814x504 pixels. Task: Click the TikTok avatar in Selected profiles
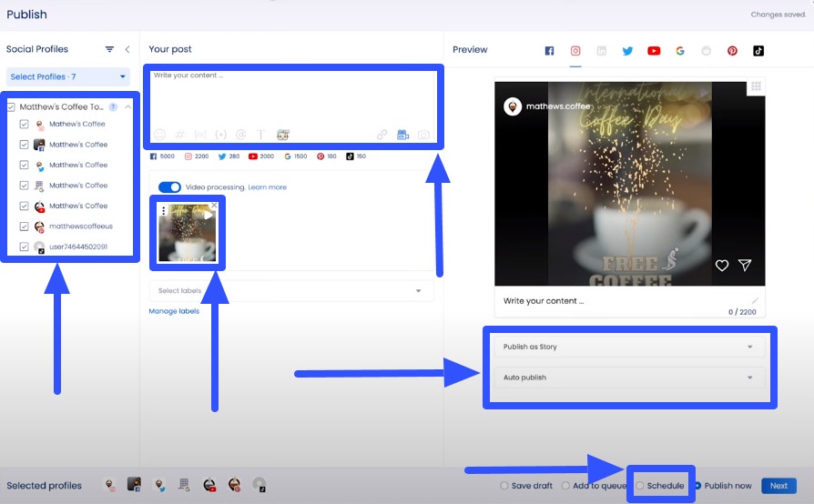(x=259, y=485)
